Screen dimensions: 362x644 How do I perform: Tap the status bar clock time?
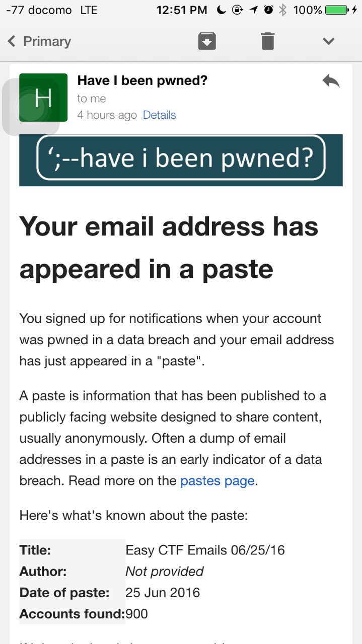[181, 10]
